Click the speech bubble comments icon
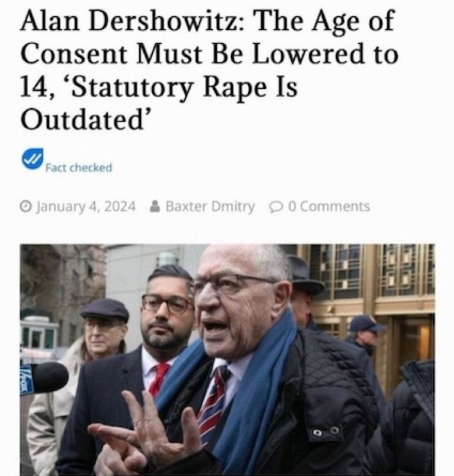The height and width of the screenshot is (476, 454). [x=274, y=206]
